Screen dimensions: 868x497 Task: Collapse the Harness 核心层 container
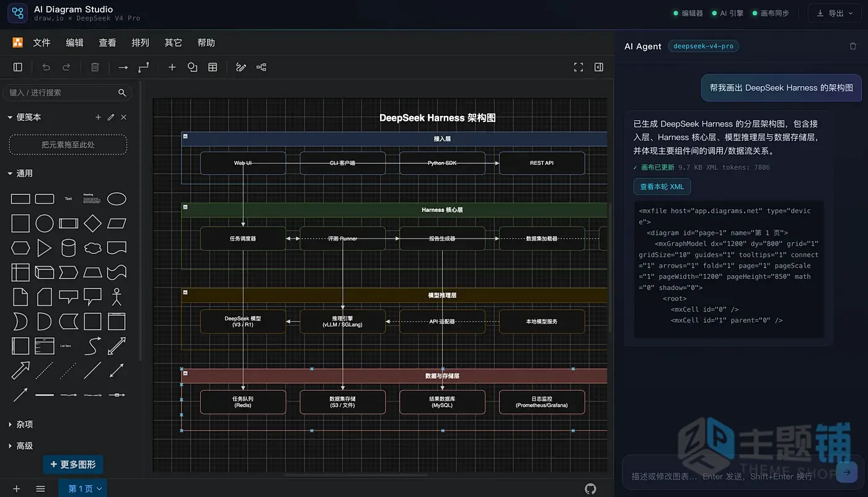pos(185,207)
